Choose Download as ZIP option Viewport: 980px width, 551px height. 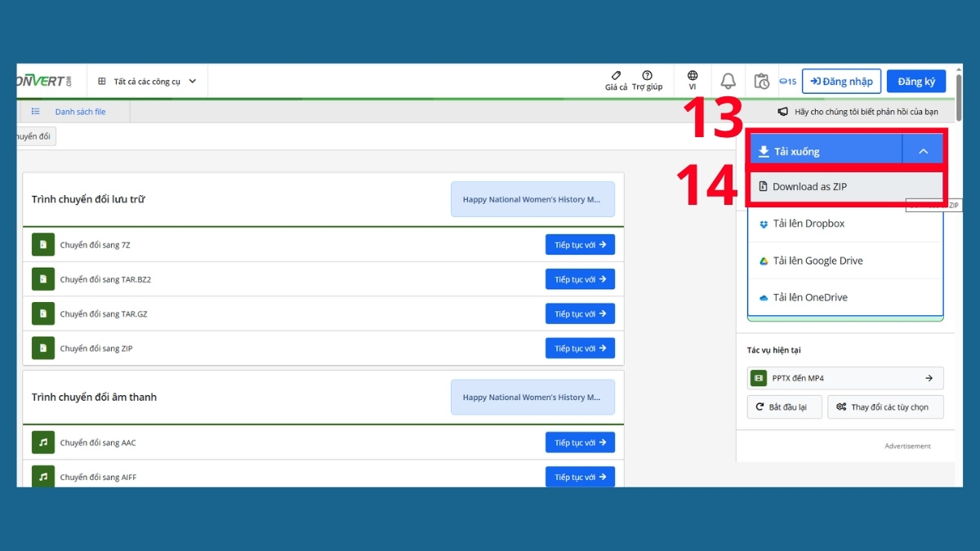tap(845, 187)
